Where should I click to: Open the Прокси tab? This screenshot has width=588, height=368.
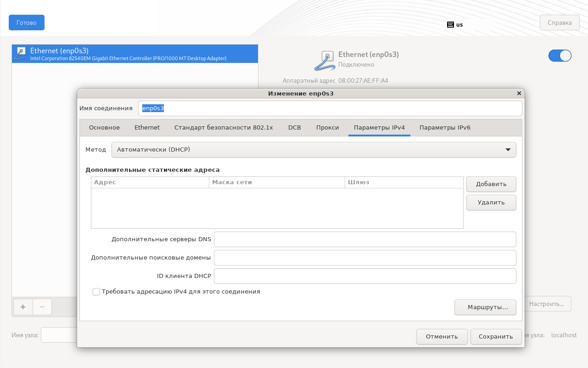(327, 128)
